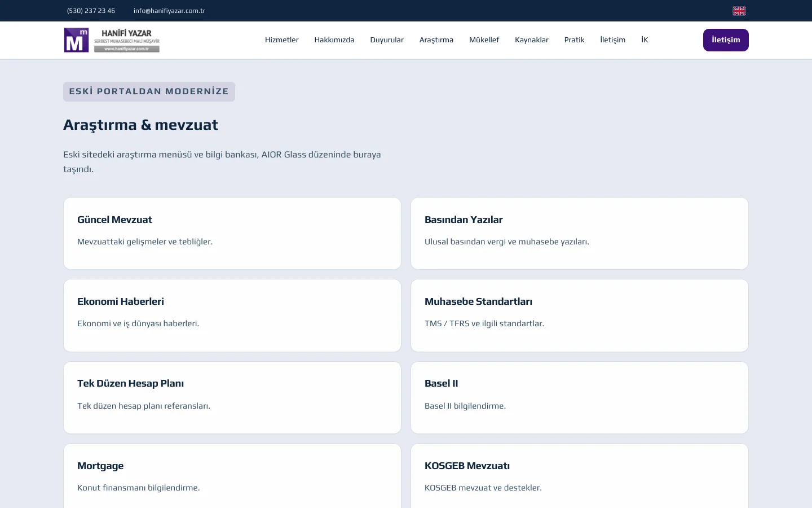The height and width of the screenshot is (508, 812).
Task: Click the 'Tek düzen hesap planı referansları.' text
Action: tap(144, 406)
